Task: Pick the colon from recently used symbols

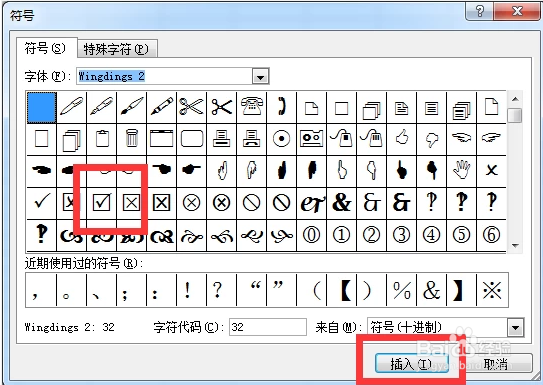Action: pos(161,290)
